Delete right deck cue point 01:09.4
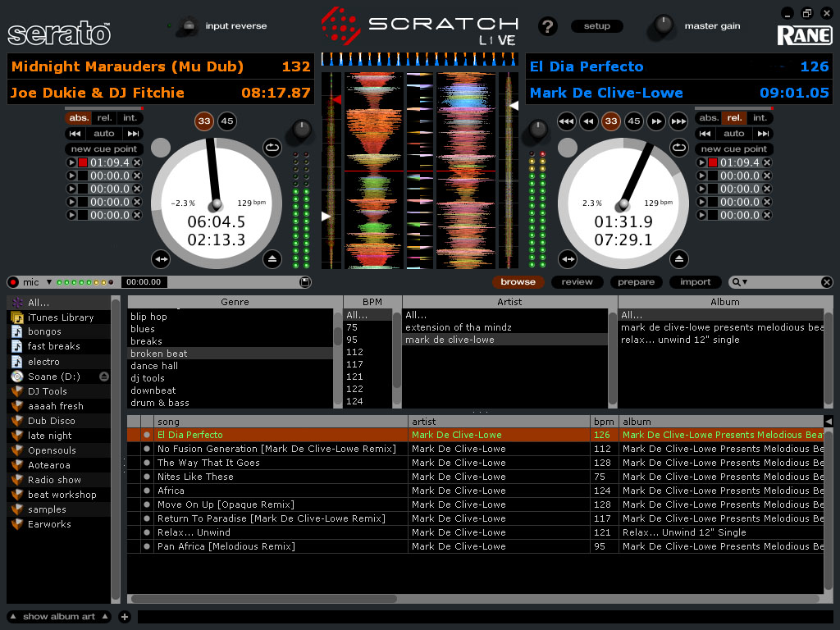The image size is (840, 630). (767, 162)
